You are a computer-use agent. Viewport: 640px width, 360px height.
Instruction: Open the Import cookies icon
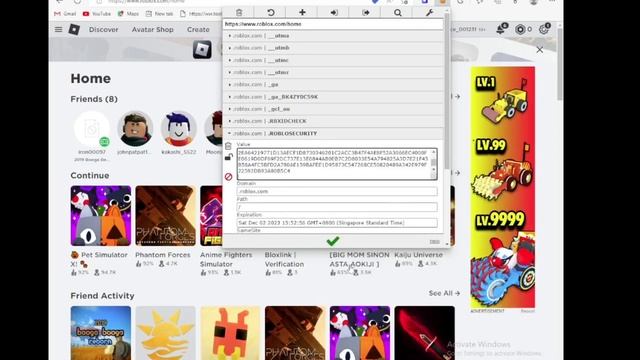coord(334,13)
